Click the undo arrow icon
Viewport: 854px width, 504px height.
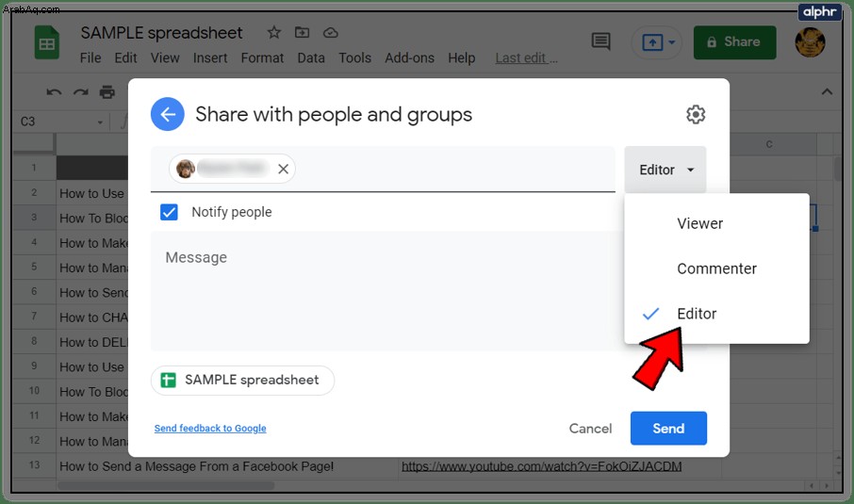point(54,92)
